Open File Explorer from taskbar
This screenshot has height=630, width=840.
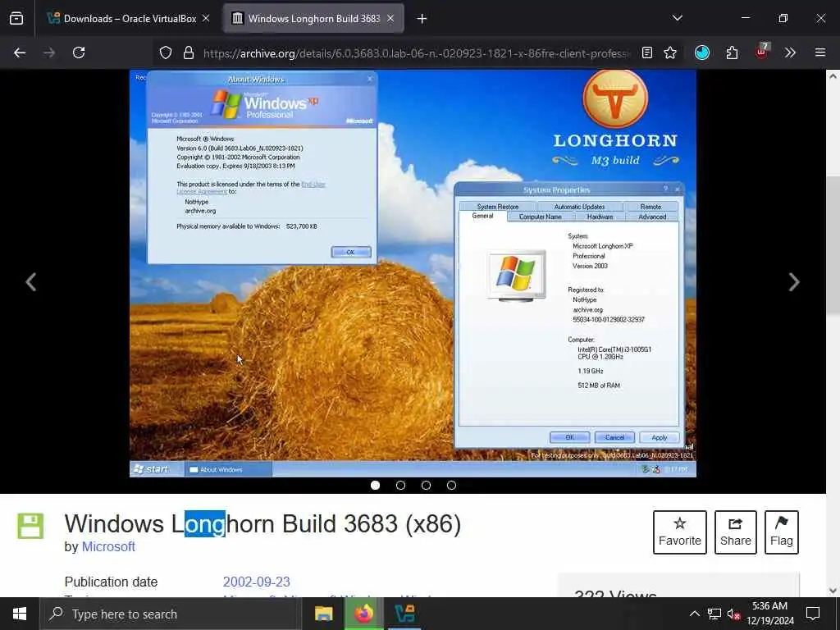323,614
